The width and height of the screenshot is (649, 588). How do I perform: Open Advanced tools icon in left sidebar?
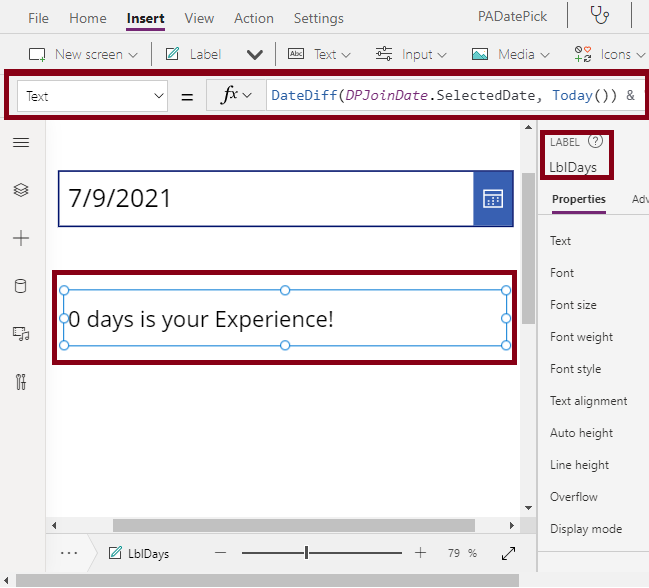click(x=21, y=382)
